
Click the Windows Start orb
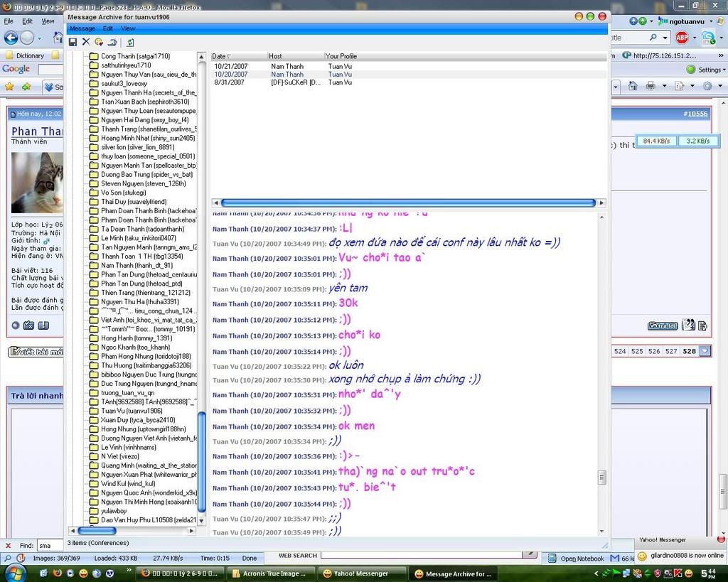point(11,573)
